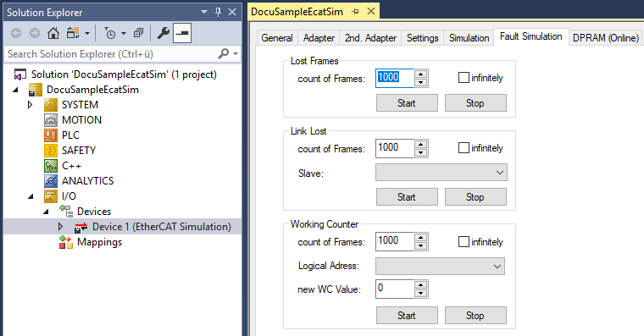Open the Slave dropdown in Link Lost
The image size is (644, 336).
point(441,173)
